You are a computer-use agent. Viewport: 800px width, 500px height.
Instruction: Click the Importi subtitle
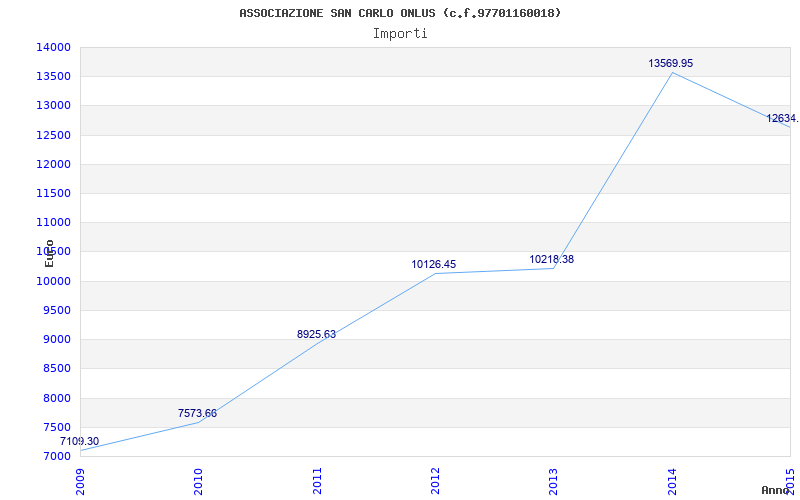pyautogui.click(x=400, y=34)
